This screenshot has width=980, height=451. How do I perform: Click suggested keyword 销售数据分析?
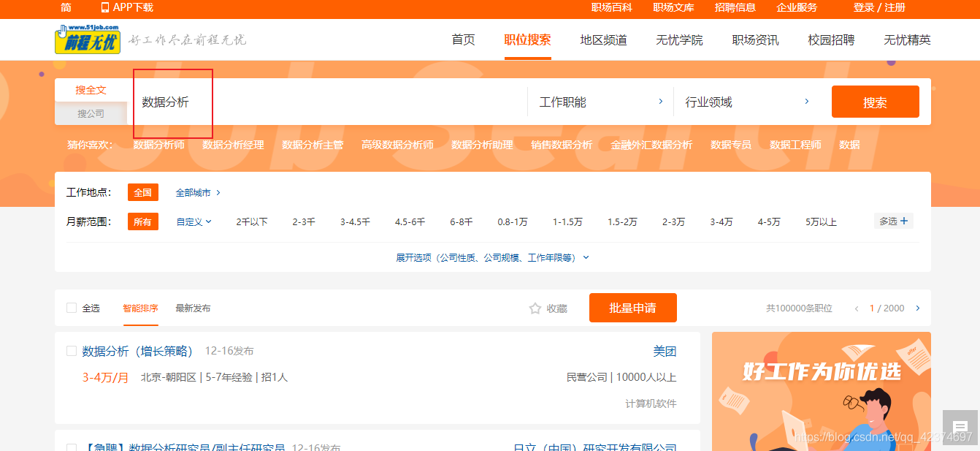[x=562, y=145]
